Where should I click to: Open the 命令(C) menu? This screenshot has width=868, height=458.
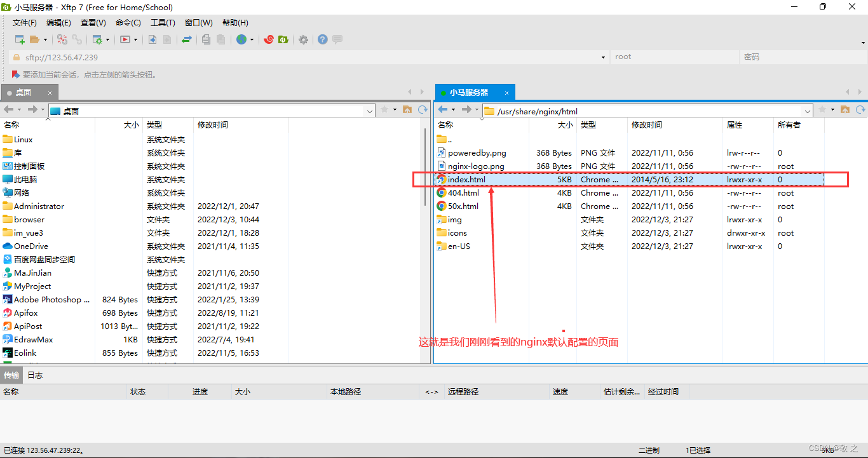(x=128, y=22)
